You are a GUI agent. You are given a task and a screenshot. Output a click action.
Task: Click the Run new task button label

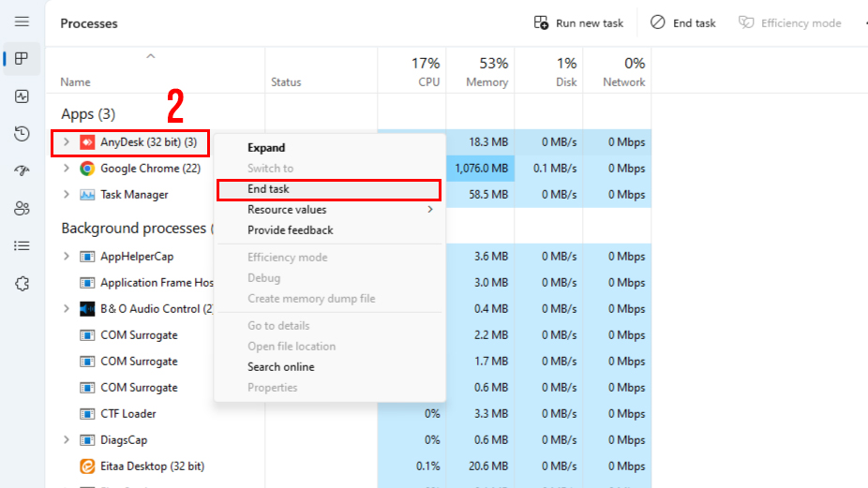tap(590, 23)
